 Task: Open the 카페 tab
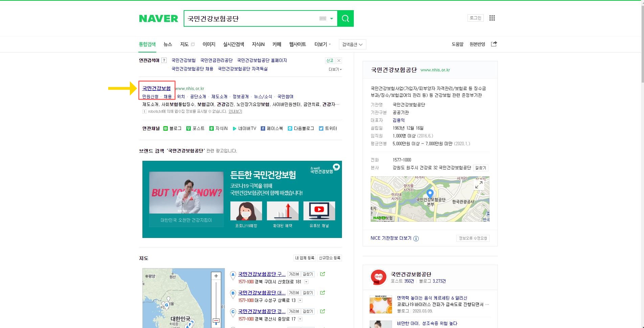277,44
